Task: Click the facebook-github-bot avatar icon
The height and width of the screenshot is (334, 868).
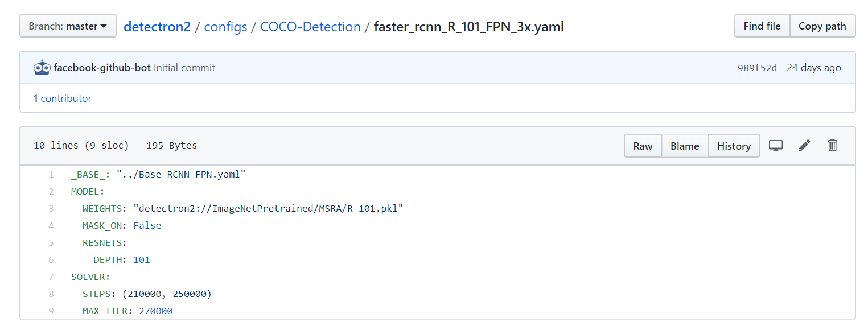Action: tap(42, 67)
